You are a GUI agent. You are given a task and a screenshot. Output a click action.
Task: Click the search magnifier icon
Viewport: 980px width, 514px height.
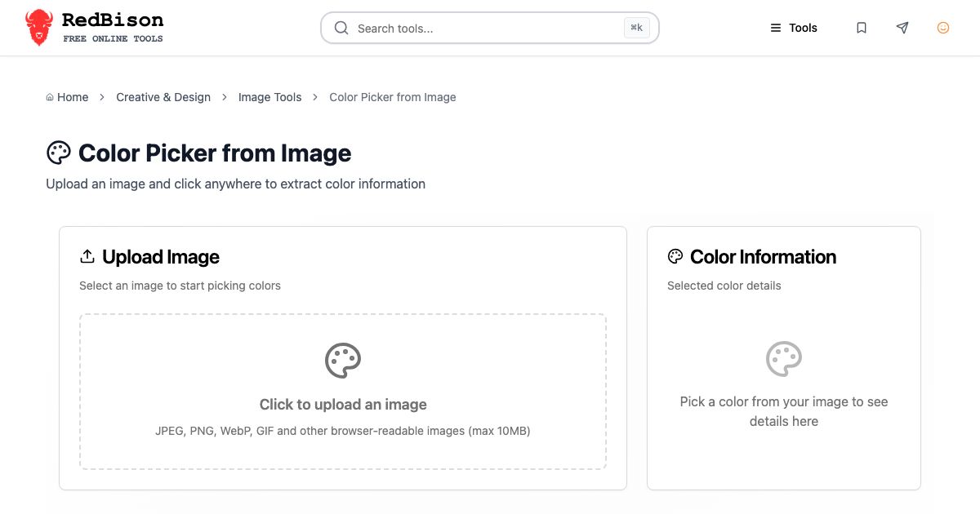[x=341, y=28]
